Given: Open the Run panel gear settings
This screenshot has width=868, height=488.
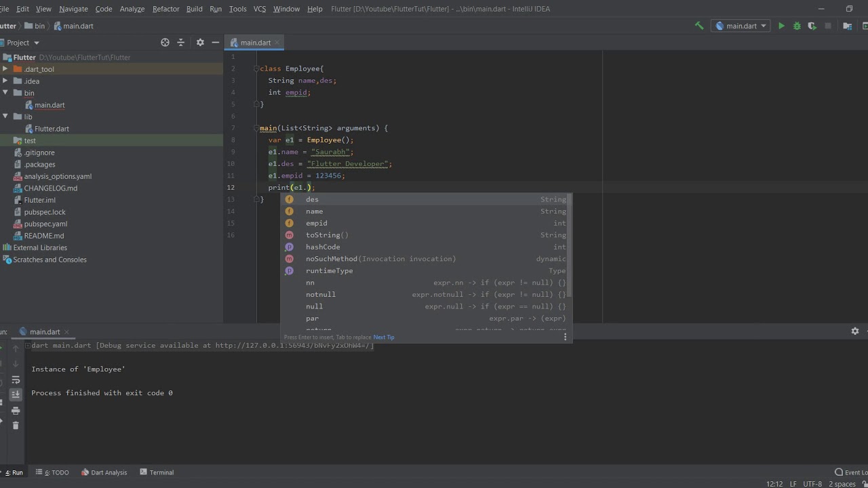Looking at the screenshot, I should [x=855, y=331].
